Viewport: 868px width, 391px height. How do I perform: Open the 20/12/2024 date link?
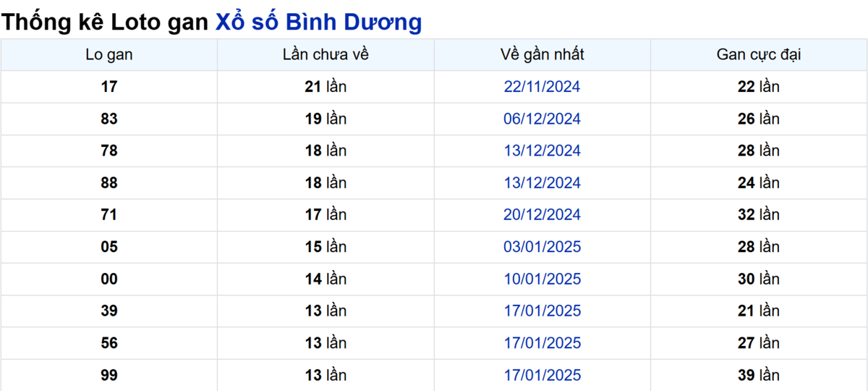[542, 215]
